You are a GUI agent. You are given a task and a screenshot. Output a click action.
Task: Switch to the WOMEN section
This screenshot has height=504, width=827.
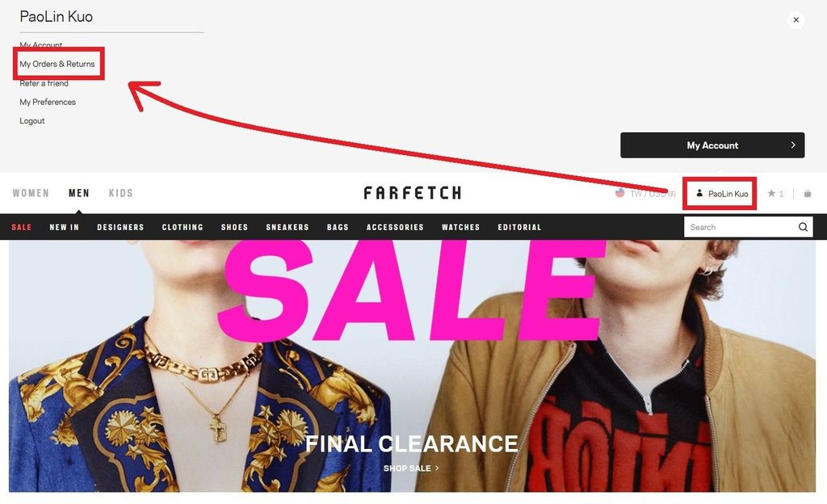point(31,193)
